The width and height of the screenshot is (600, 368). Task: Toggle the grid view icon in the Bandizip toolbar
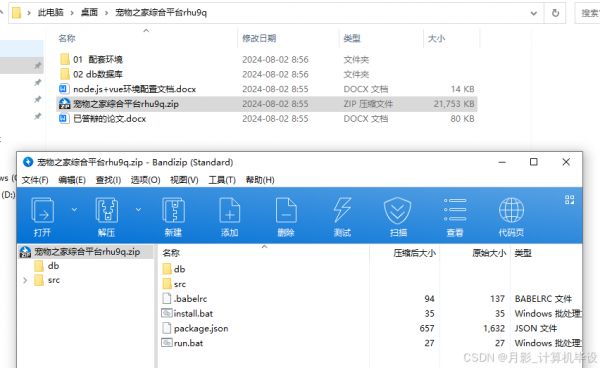(569, 199)
